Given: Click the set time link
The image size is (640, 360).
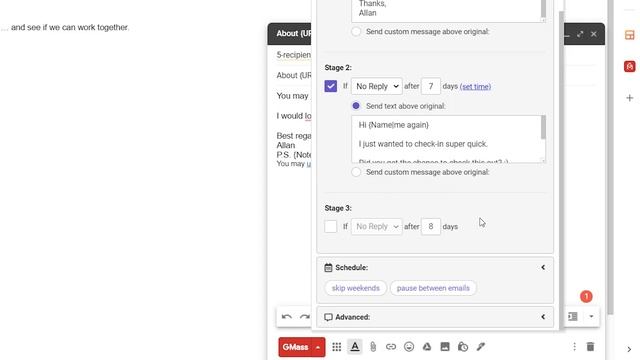Looking at the screenshot, I should click(476, 87).
